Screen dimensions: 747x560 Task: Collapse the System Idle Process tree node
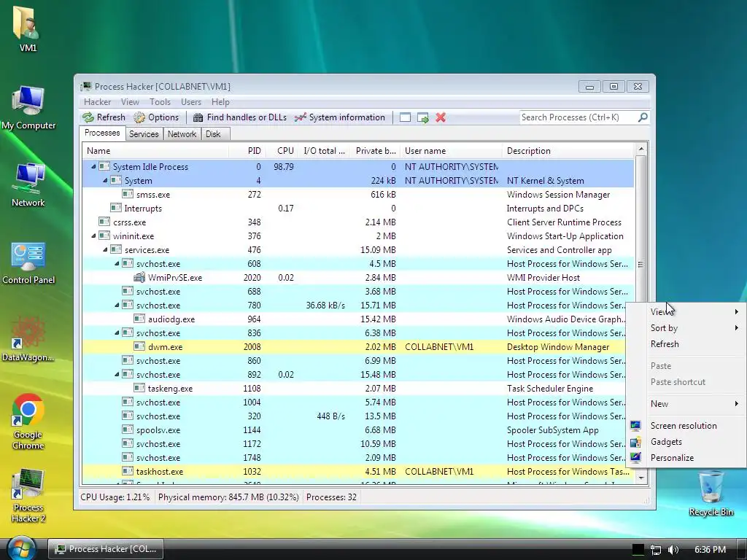pyautogui.click(x=93, y=167)
